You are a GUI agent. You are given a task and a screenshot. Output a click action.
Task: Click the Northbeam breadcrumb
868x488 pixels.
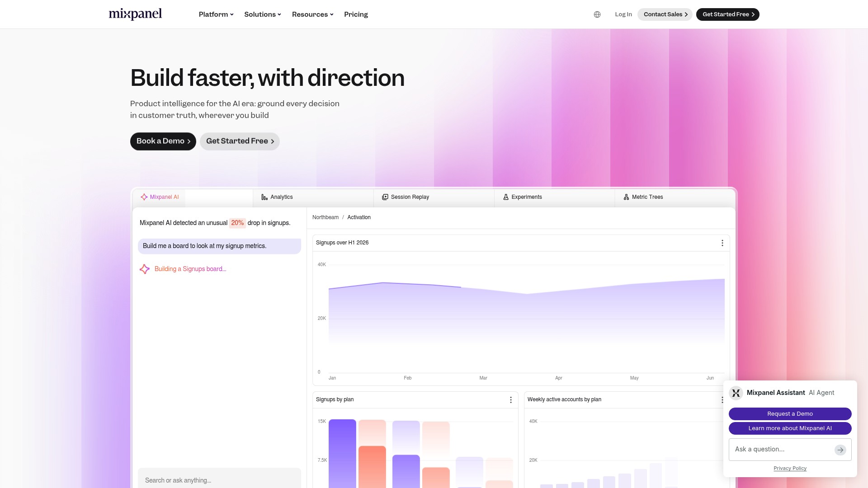[325, 217]
